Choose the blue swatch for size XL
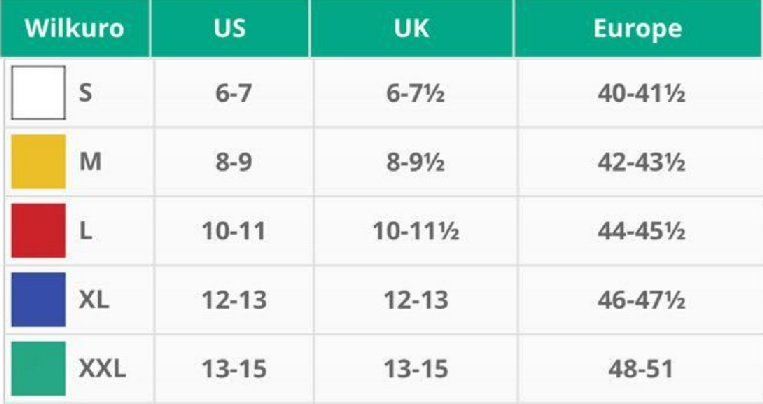This screenshot has height=404, width=763. [38, 300]
